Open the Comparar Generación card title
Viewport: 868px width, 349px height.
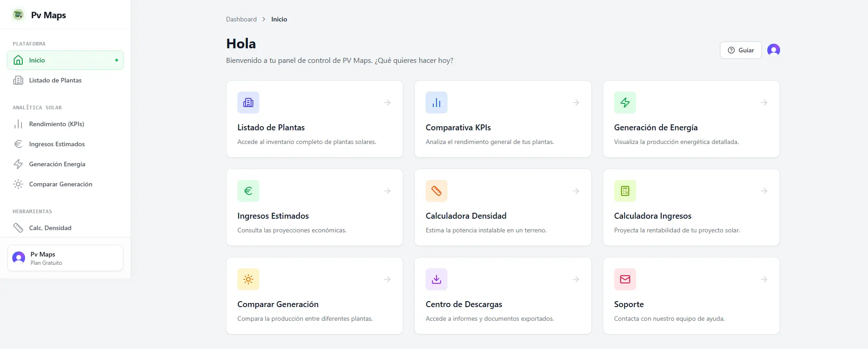[278, 304]
